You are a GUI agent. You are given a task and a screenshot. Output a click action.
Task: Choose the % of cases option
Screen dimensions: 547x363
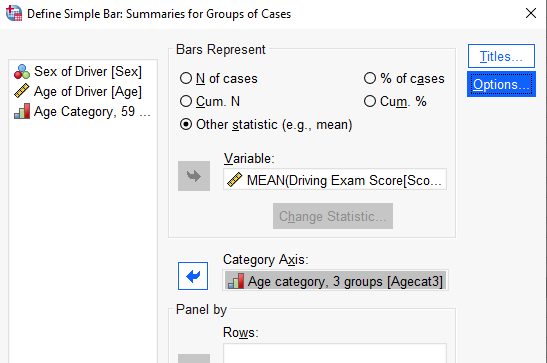(x=370, y=78)
